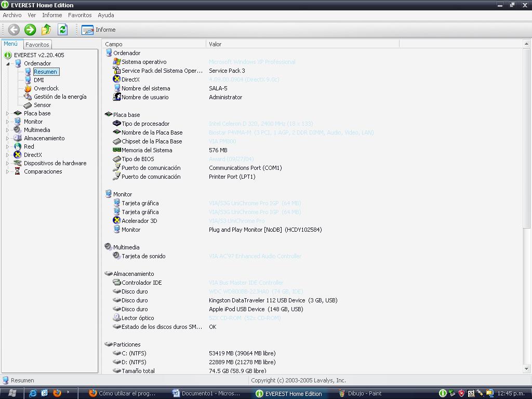The height and width of the screenshot is (399, 532).
Task: Expand the Multimedia tree node
Action: click(x=7, y=130)
